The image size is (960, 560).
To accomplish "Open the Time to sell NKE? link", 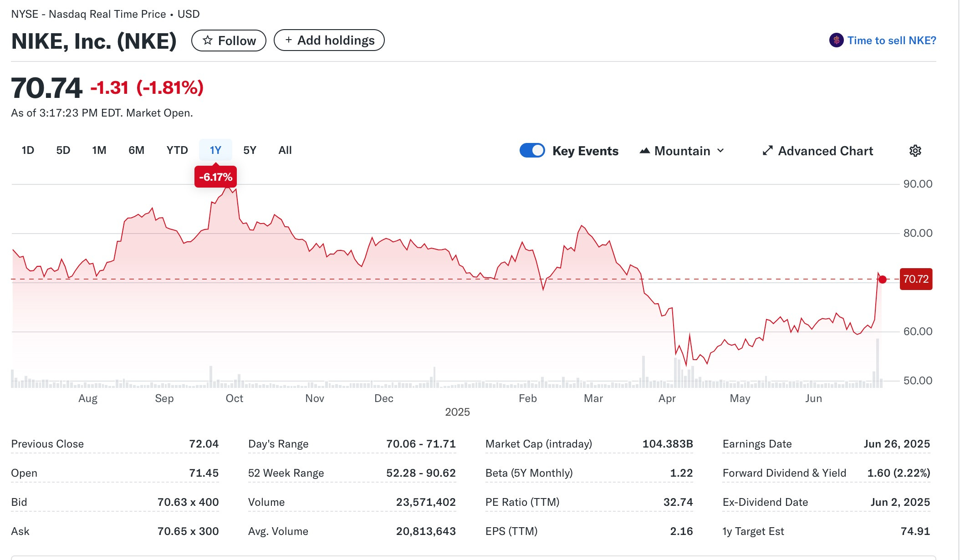I will pos(891,41).
